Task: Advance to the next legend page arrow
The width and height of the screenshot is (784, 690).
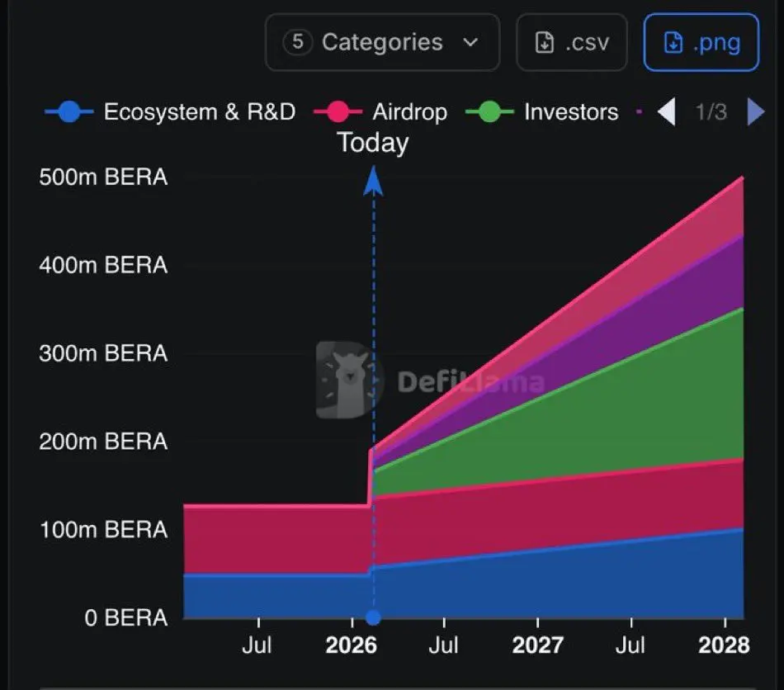Action: [x=755, y=111]
